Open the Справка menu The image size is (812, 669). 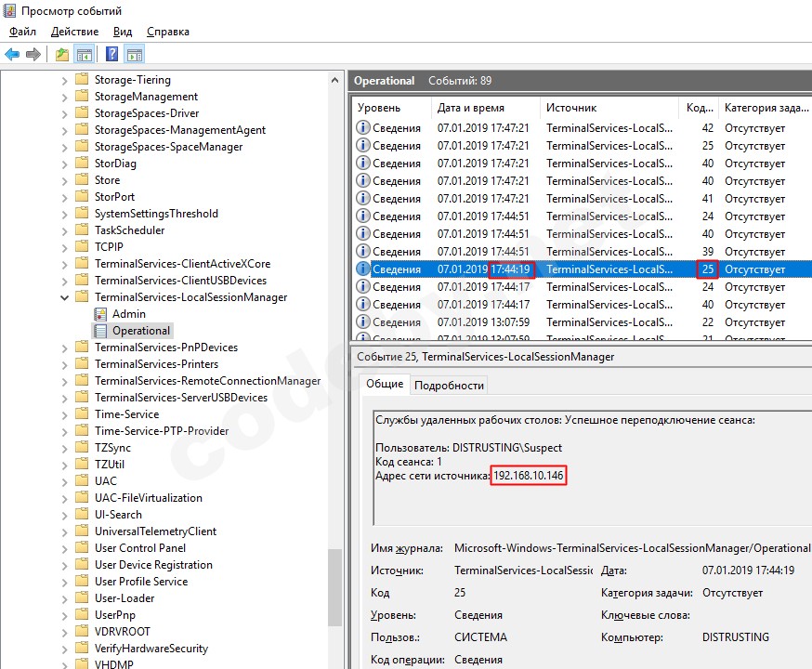[167, 32]
